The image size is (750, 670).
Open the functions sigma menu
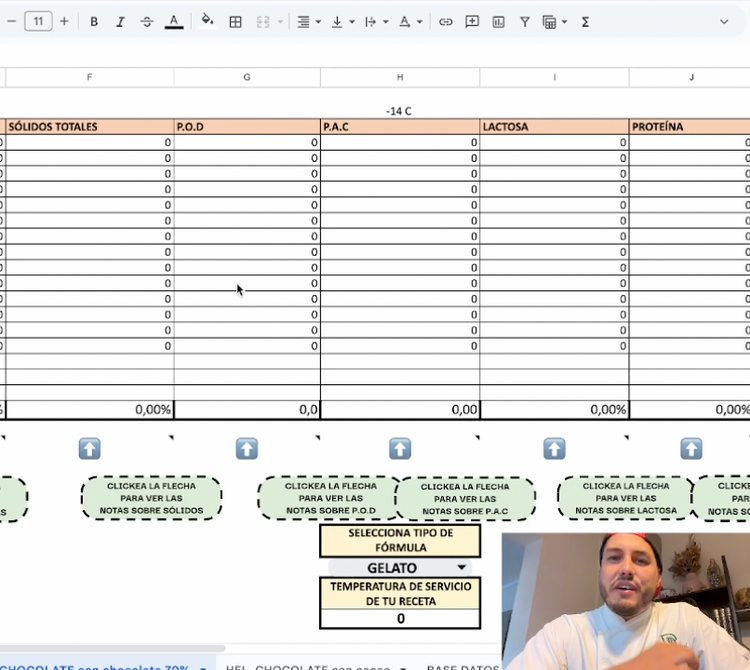coord(585,21)
